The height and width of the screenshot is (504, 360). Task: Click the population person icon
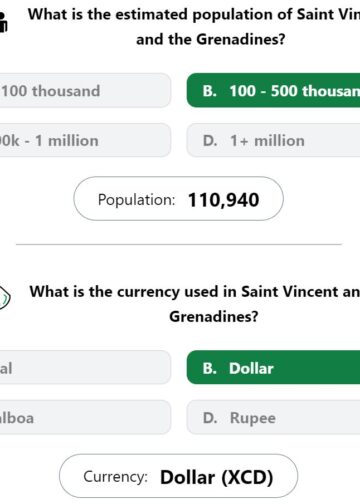3,22
